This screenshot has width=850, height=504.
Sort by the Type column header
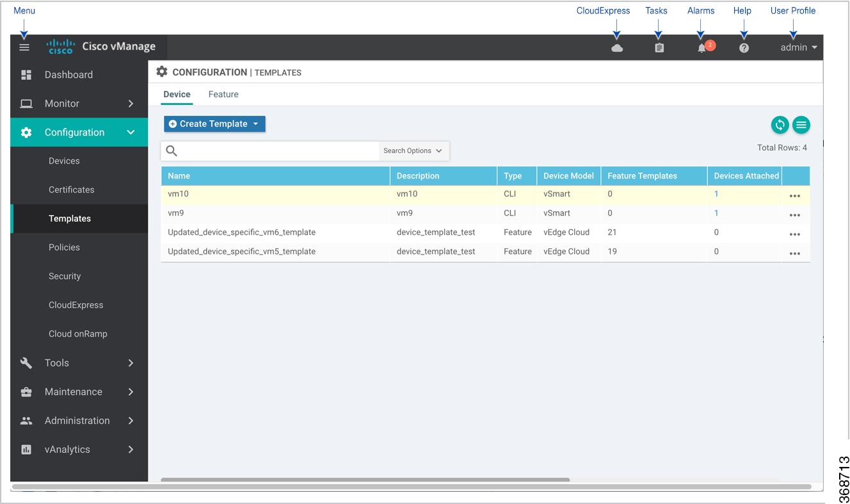pos(517,176)
